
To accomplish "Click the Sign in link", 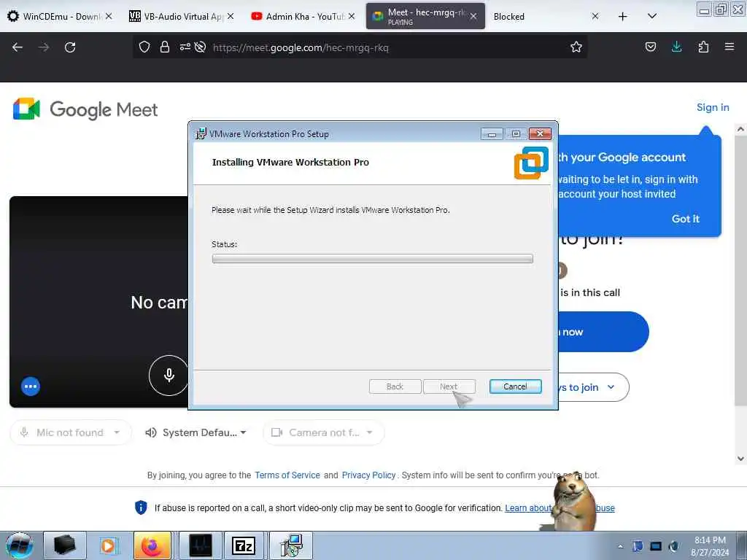I will (713, 108).
